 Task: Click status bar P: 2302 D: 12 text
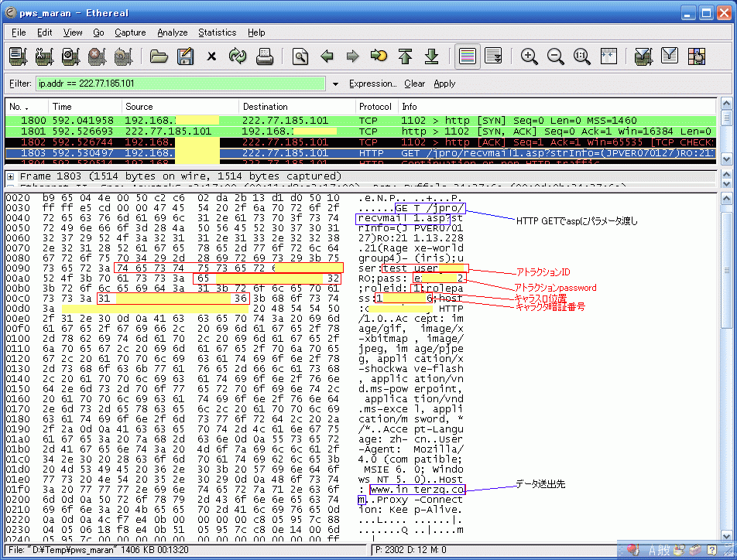[411, 550]
